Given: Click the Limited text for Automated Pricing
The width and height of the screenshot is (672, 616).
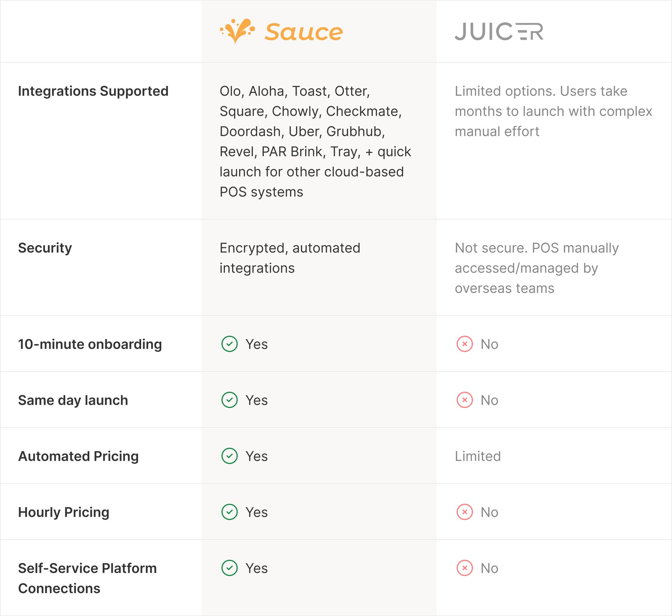Looking at the screenshot, I should 478,456.
